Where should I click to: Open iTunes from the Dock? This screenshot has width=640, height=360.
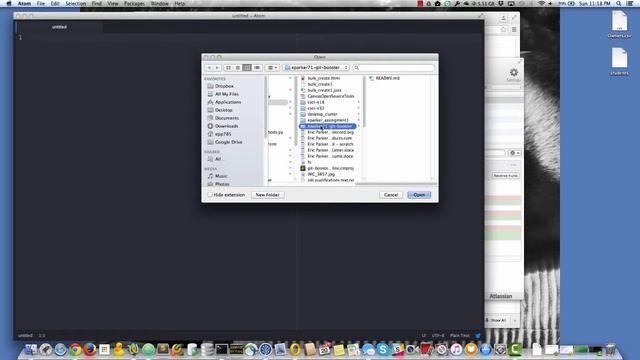click(x=456, y=349)
